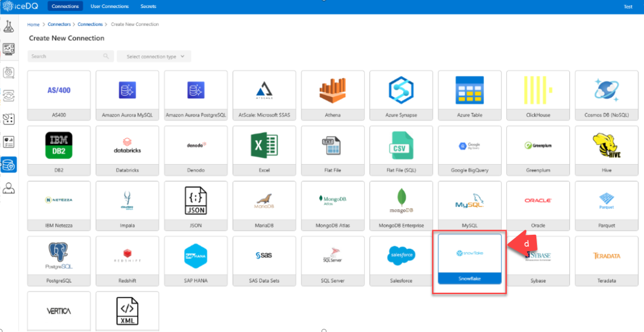Navigate using the Home breadcrumb link
This screenshot has width=644, height=332.
(33, 24)
